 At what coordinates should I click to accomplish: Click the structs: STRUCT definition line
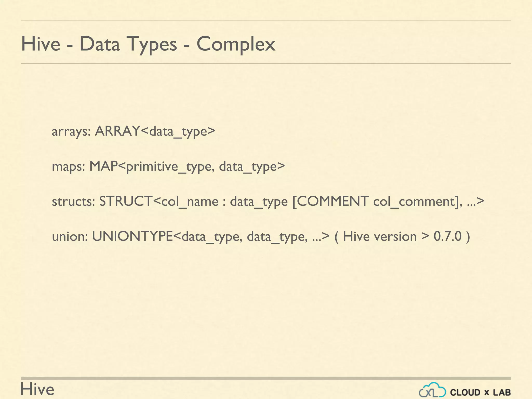click(268, 201)
